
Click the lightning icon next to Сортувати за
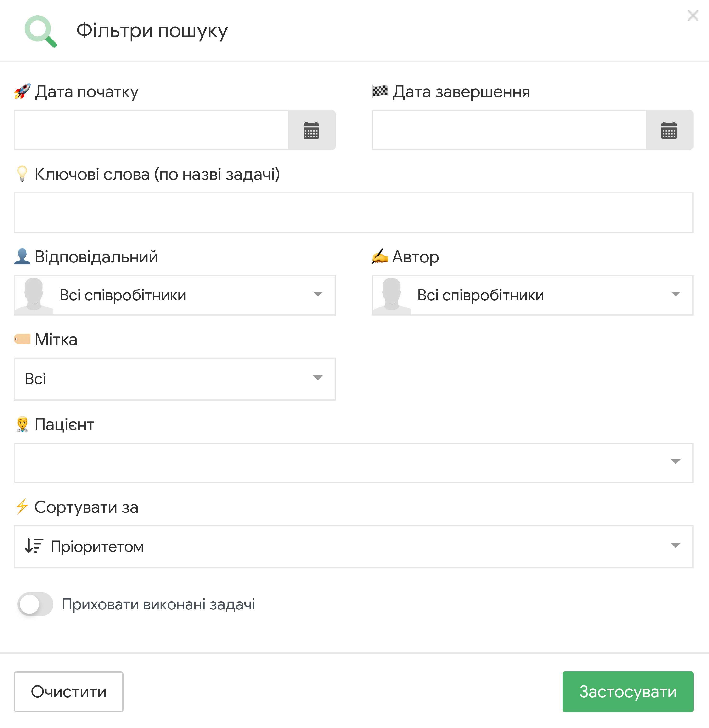22,507
